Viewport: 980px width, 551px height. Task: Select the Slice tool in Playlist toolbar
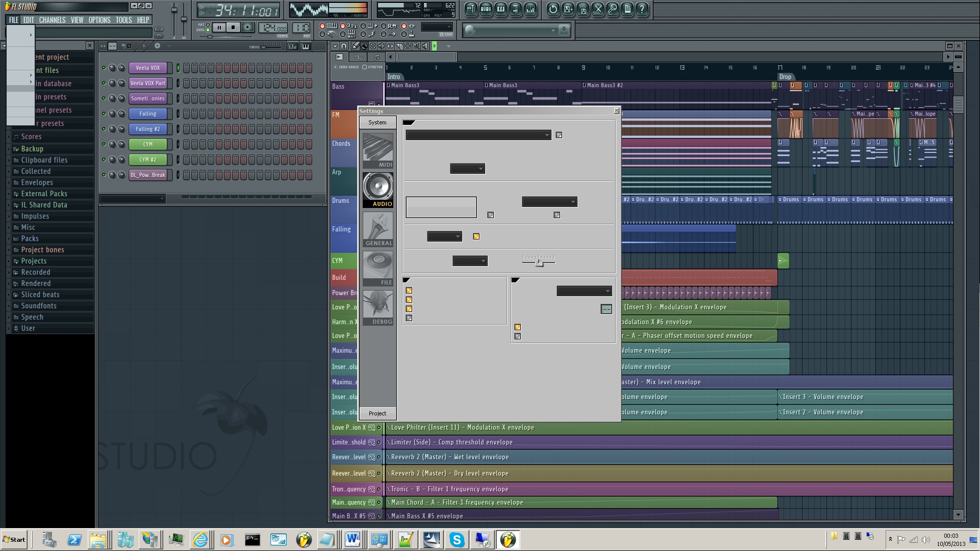click(399, 46)
